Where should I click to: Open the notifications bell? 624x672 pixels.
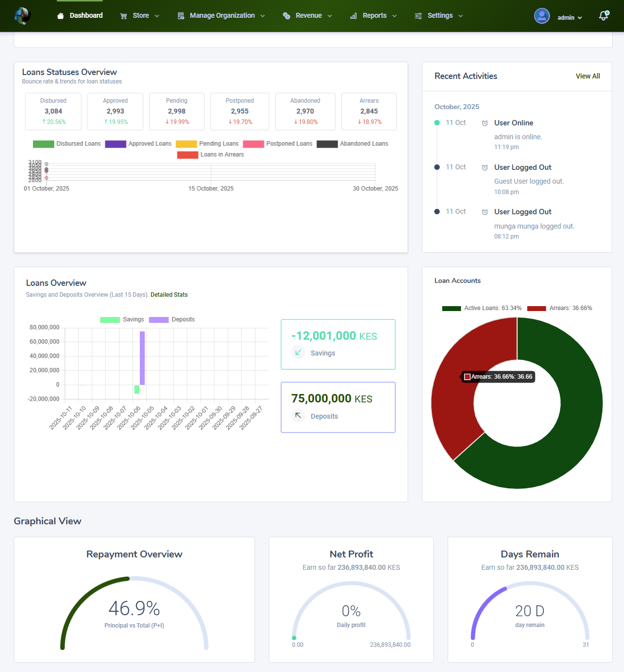[x=603, y=16]
